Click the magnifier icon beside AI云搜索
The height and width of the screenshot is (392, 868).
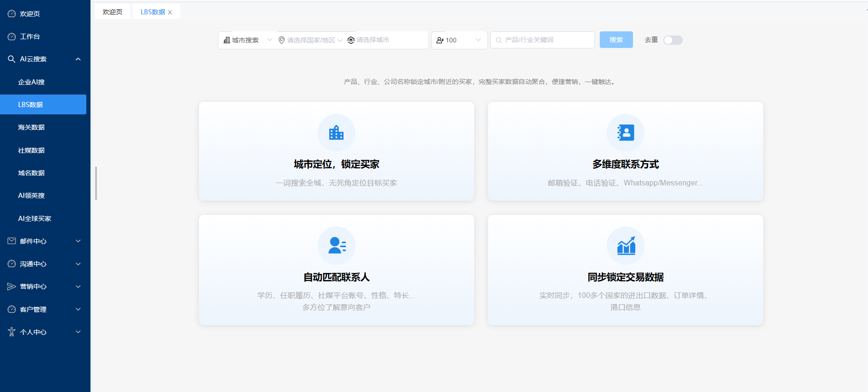(x=12, y=59)
